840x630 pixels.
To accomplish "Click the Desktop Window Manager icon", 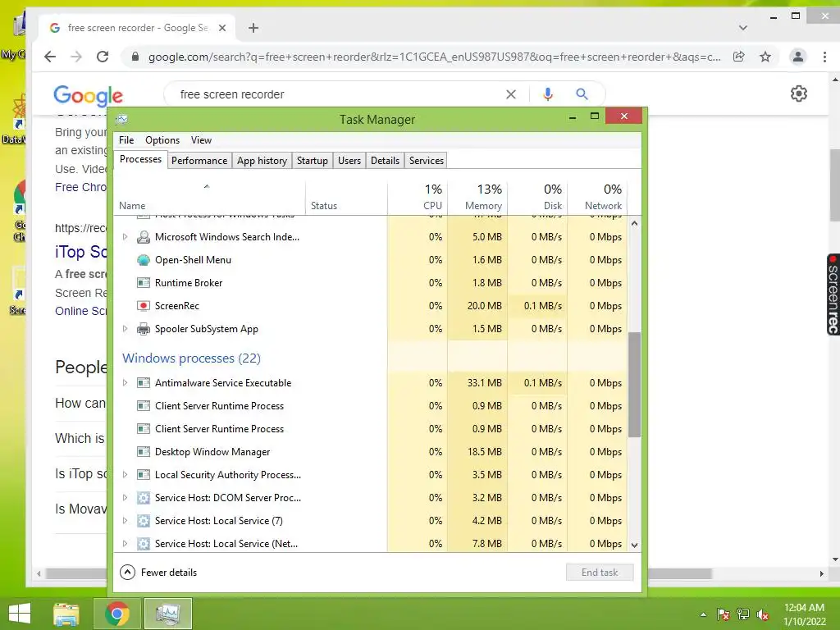I will point(143,452).
